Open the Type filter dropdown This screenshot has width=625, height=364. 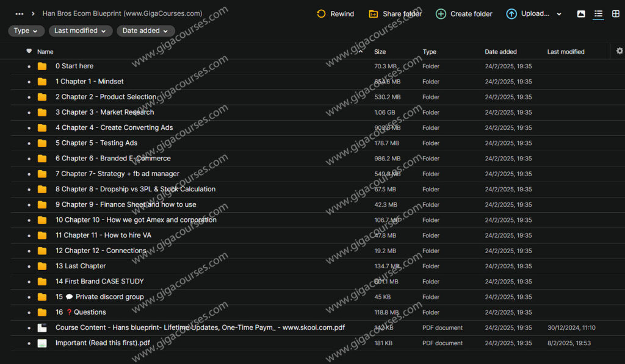(x=25, y=30)
